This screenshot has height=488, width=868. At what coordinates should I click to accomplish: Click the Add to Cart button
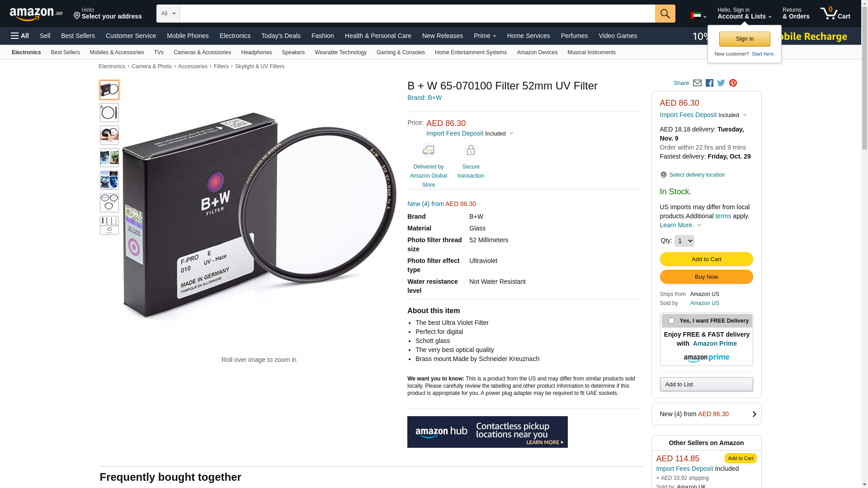pyautogui.click(x=706, y=259)
